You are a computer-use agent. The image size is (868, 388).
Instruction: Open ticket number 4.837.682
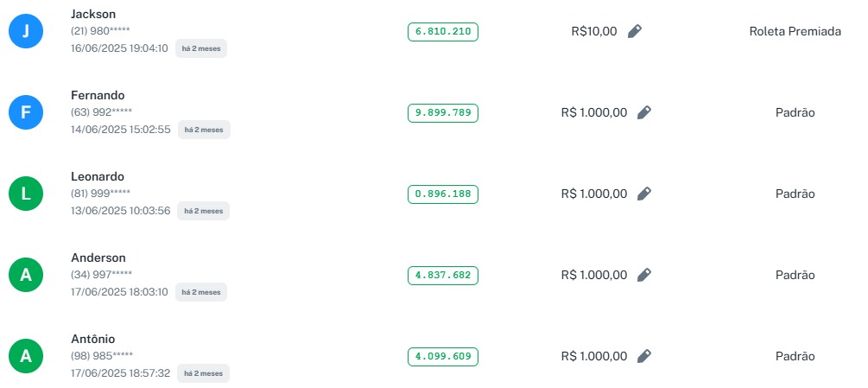(x=443, y=275)
